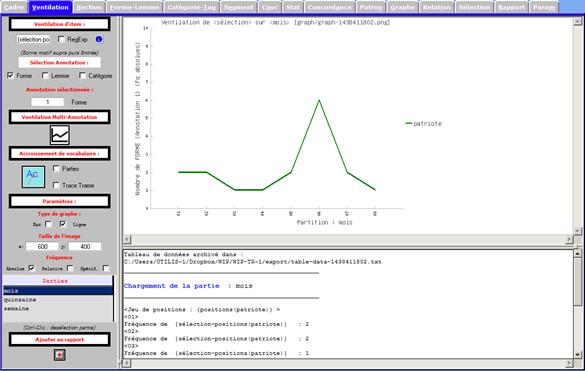
Task: Check the Trace Trame option
Action: [56, 185]
